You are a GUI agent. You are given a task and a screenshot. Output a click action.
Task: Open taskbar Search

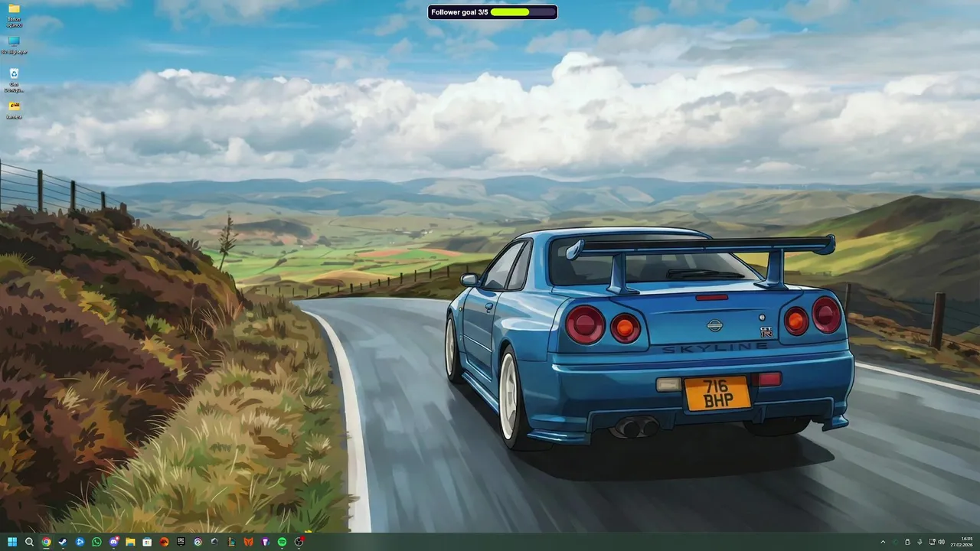click(29, 542)
